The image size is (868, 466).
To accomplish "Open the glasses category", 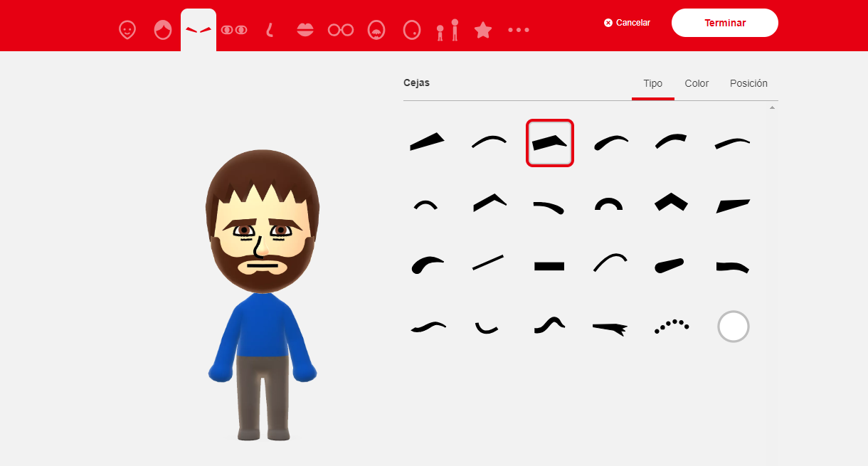I will [341, 30].
